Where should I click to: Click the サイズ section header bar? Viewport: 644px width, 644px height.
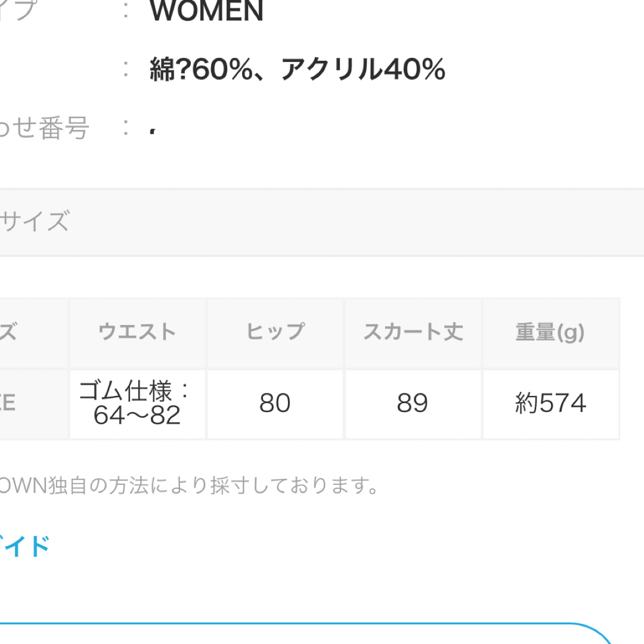tap(322, 222)
